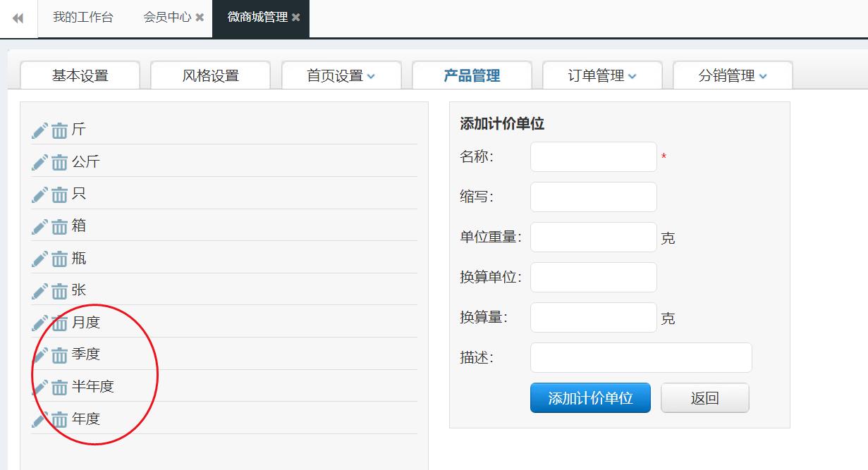The height and width of the screenshot is (470, 868).
Task: Edit the 张 unit with pencil icon
Action: click(x=39, y=291)
